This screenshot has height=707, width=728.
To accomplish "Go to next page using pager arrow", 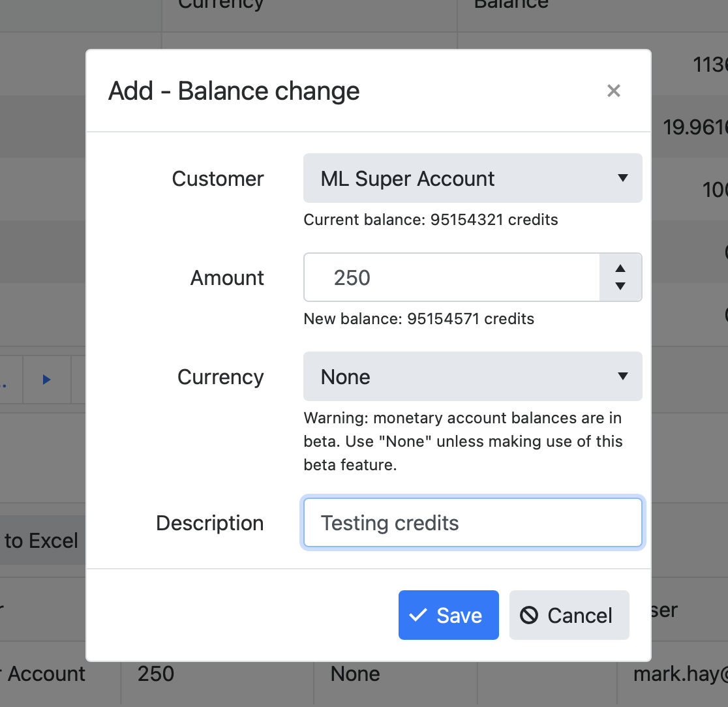I will 46,380.
